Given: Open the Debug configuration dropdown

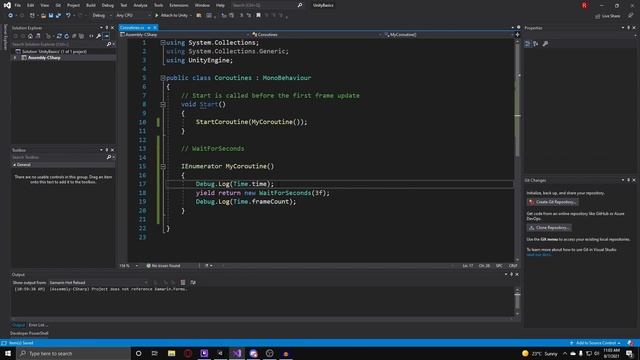Looking at the screenshot, I should (102, 16).
